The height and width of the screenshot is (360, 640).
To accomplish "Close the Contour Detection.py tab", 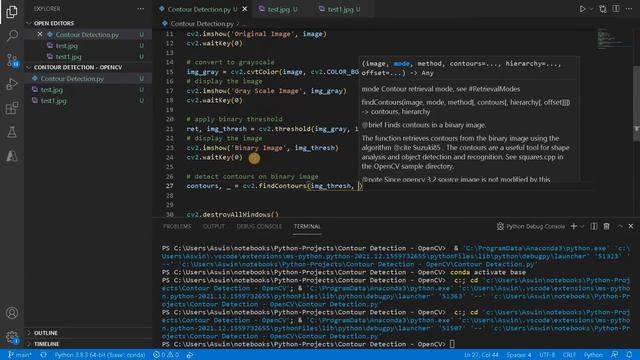I will 244,9.
